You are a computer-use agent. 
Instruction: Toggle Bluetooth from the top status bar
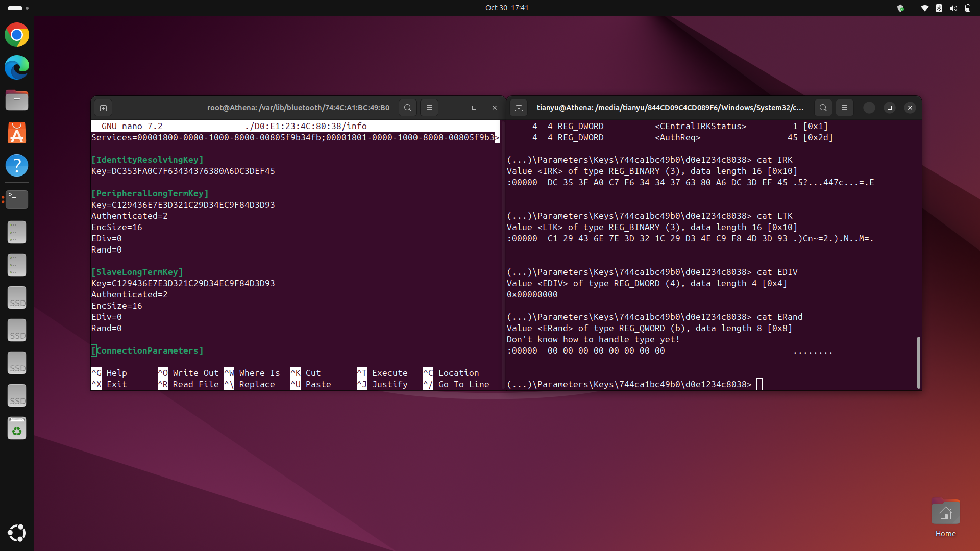pyautogui.click(x=939, y=8)
